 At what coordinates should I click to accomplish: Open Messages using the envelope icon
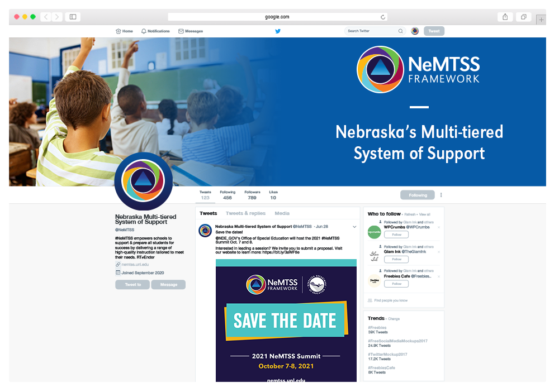pyautogui.click(x=180, y=31)
